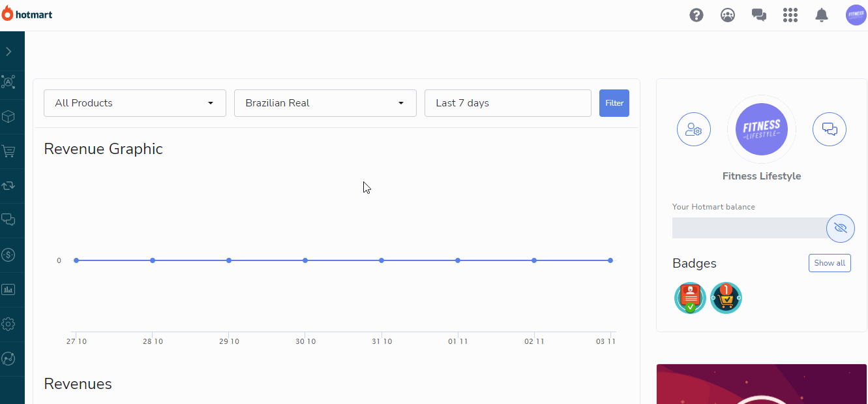The height and width of the screenshot is (404, 868).
Task: Toggle Hotmart balance visibility eye icon
Action: (840, 228)
